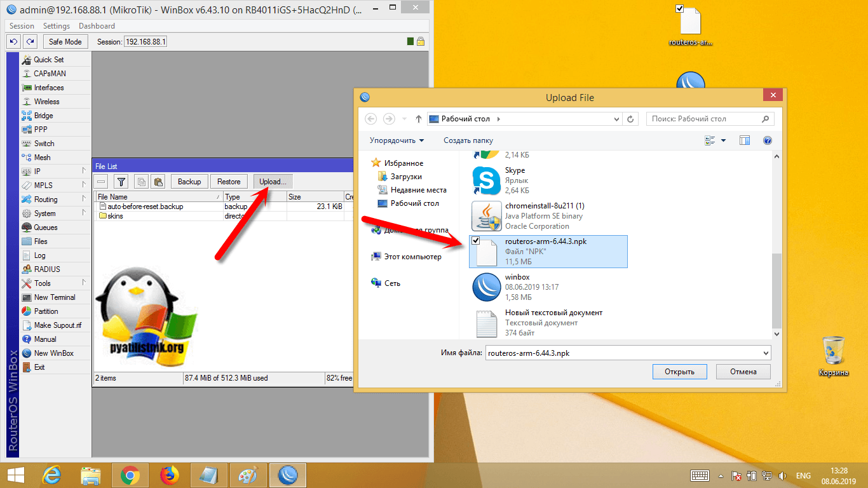Screen dimensions: 868x488
Task: Open the Dashboard menu
Action: coord(97,26)
